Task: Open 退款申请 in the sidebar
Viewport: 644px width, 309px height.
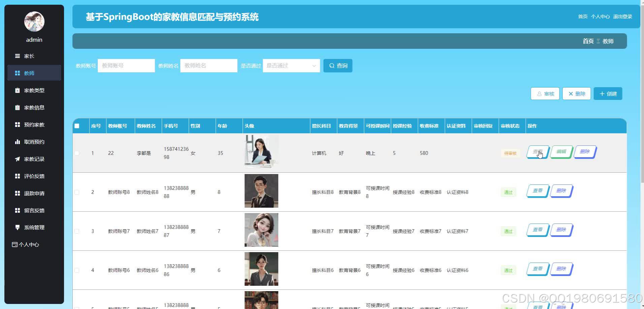Action: point(34,193)
